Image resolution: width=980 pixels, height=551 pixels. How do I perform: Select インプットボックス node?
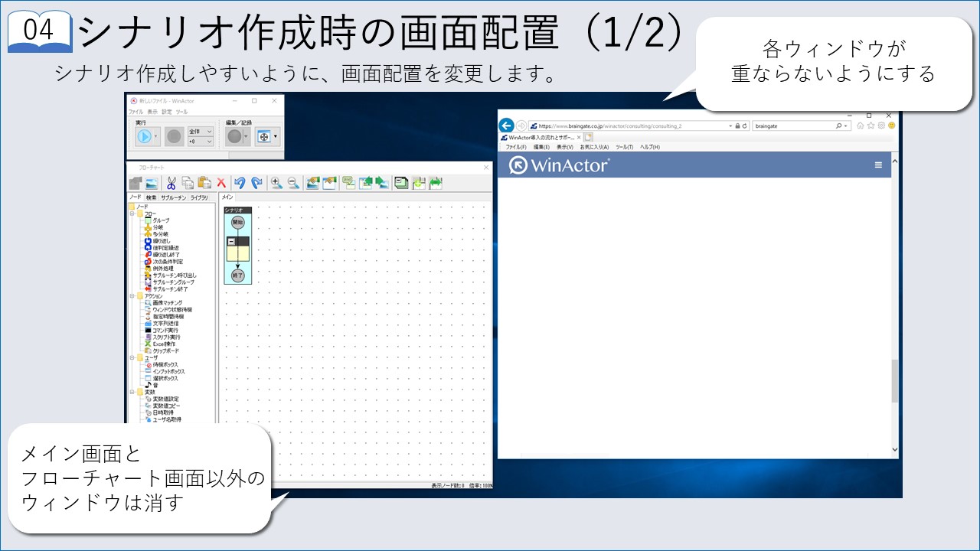169,372
